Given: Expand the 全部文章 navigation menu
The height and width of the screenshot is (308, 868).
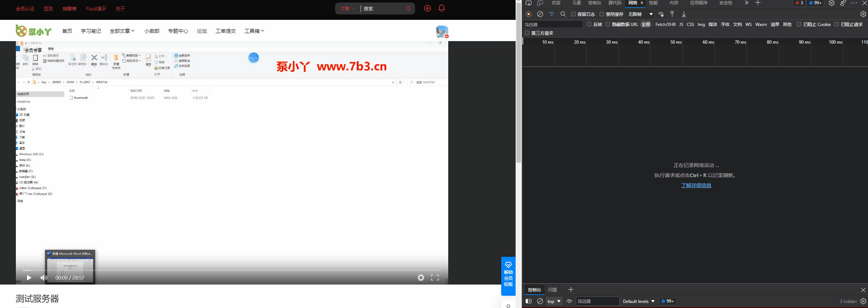Looking at the screenshot, I should (122, 31).
